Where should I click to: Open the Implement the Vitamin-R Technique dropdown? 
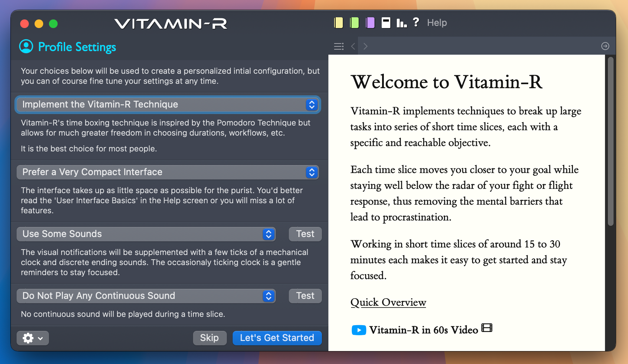[x=168, y=105]
